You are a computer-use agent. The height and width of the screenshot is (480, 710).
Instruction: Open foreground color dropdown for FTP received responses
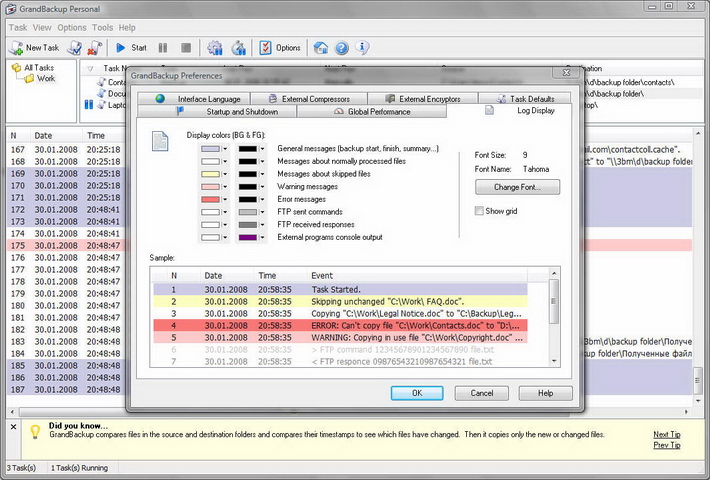click(262, 225)
